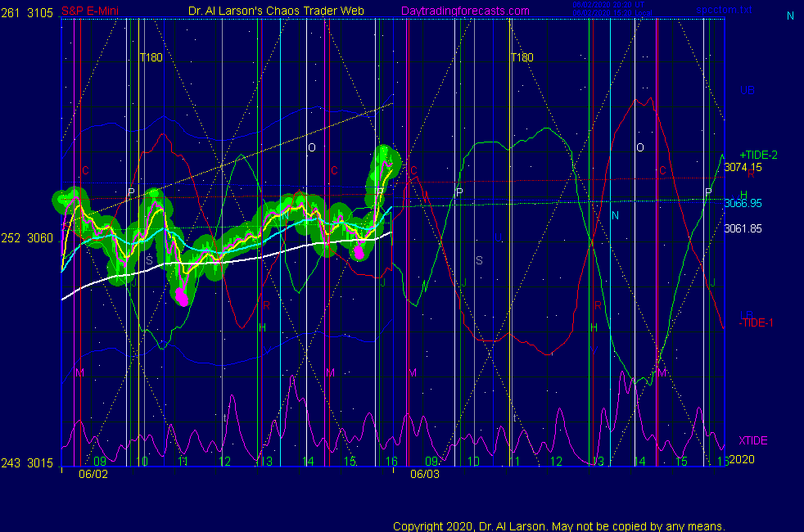Click the "2020" year label
Viewport: 804px width, 532px height.
tap(742, 459)
